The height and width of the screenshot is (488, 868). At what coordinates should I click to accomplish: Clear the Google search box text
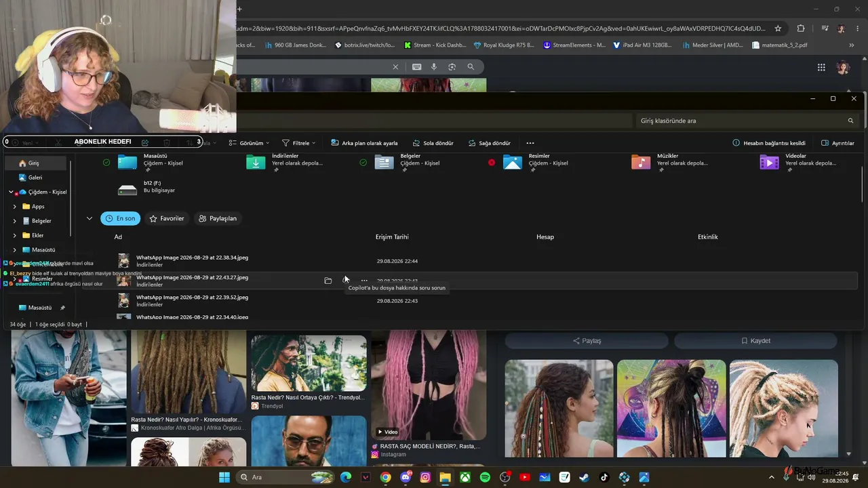coord(395,66)
